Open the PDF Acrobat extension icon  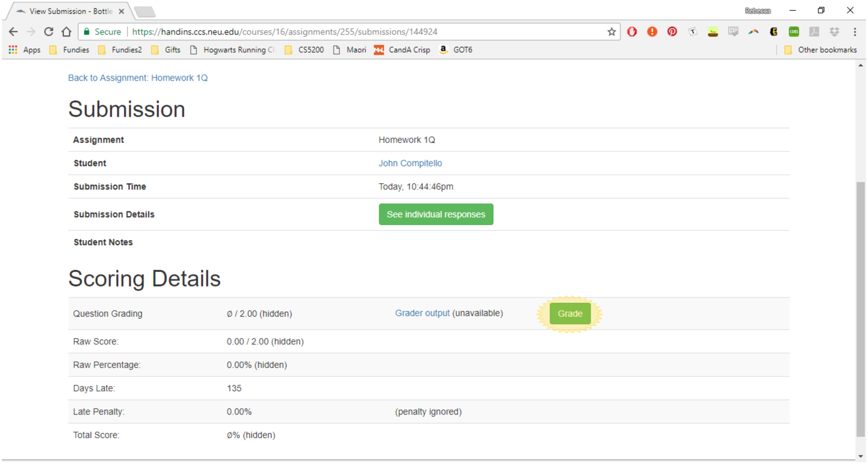pyautogui.click(x=814, y=32)
